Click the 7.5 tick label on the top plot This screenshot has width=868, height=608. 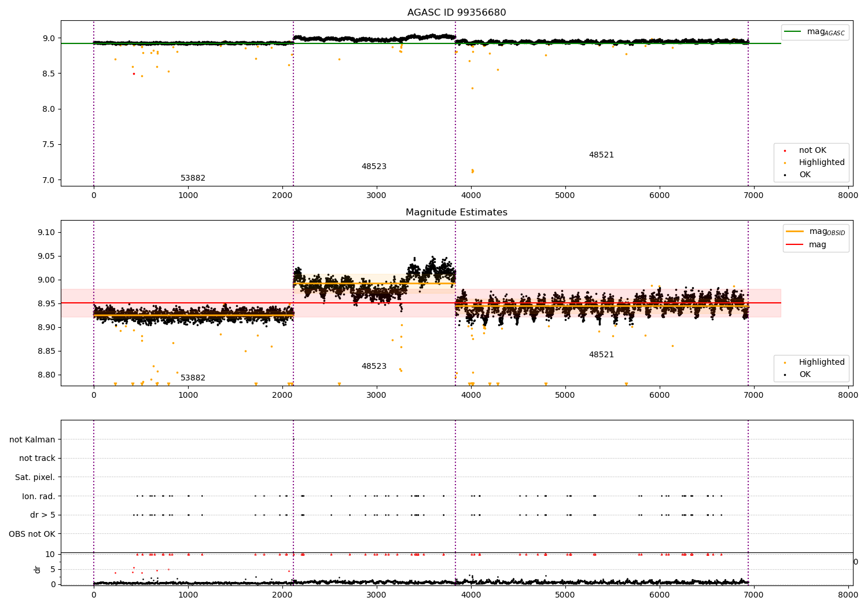49,145
